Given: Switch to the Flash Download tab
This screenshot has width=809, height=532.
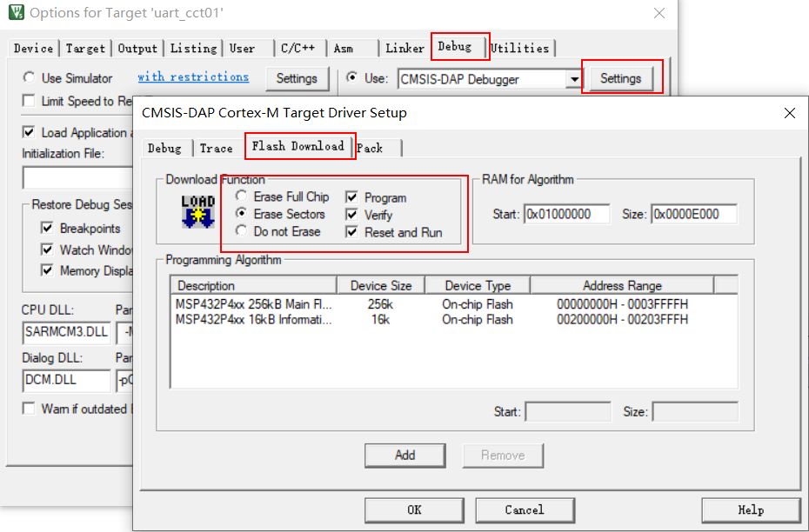Looking at the screenshot, I should coord(298,146).
